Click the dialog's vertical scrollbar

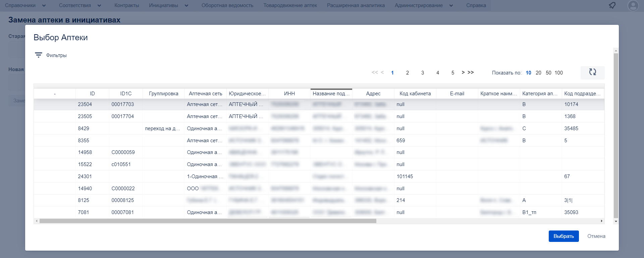coord(616,136)
